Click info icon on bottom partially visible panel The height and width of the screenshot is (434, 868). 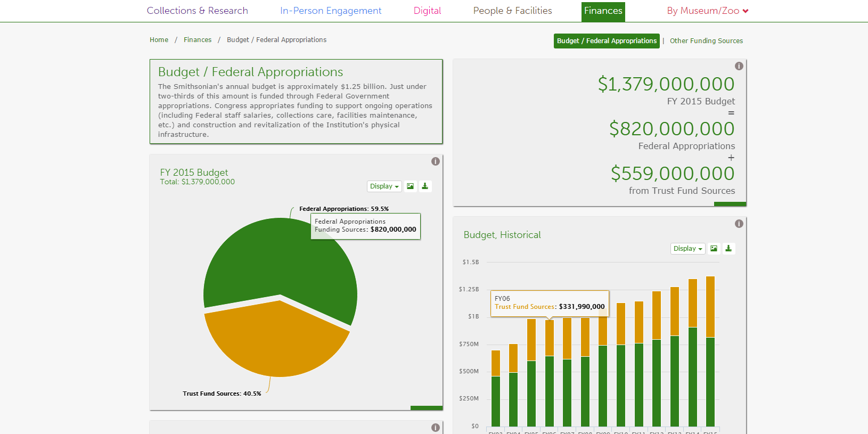pos(436,428)
